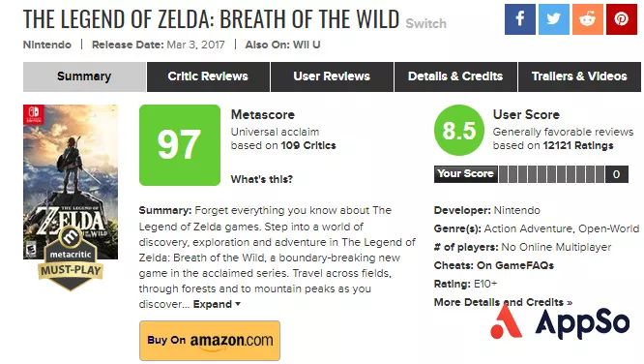Open the Details & Credits tab
The width and height of the screenshot is (644, 364).
pos(455,76)
